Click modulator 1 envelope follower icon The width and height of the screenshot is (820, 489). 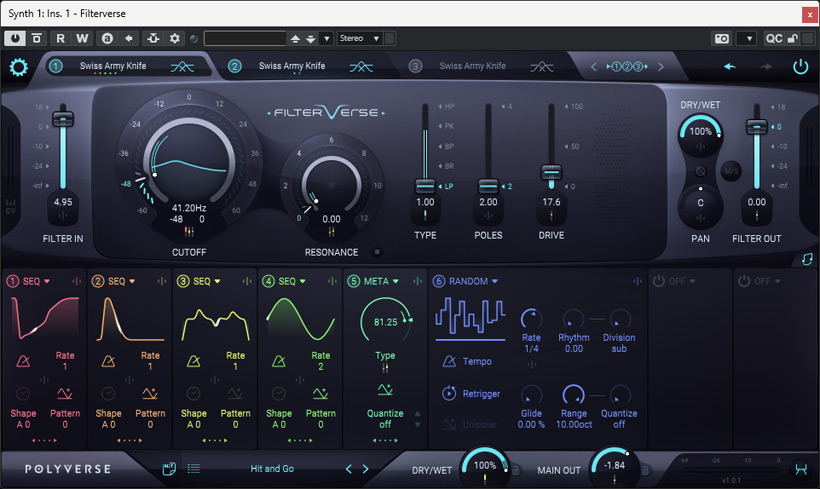[64, 393]
